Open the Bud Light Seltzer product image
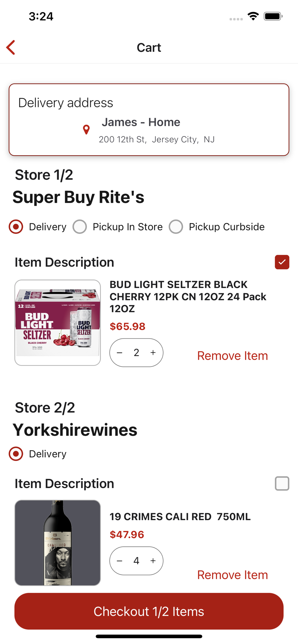 click(x=58, y=322)
